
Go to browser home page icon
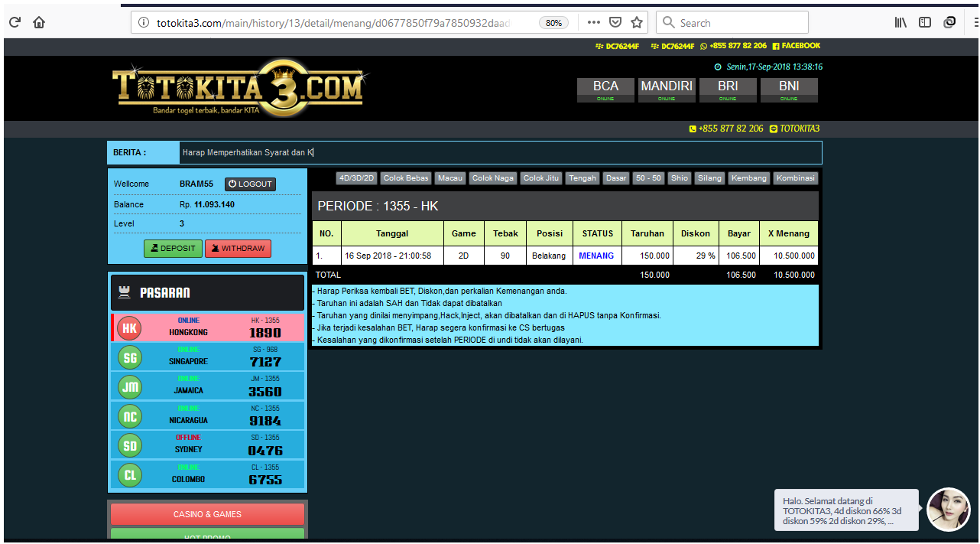click(x=39, y=23)
